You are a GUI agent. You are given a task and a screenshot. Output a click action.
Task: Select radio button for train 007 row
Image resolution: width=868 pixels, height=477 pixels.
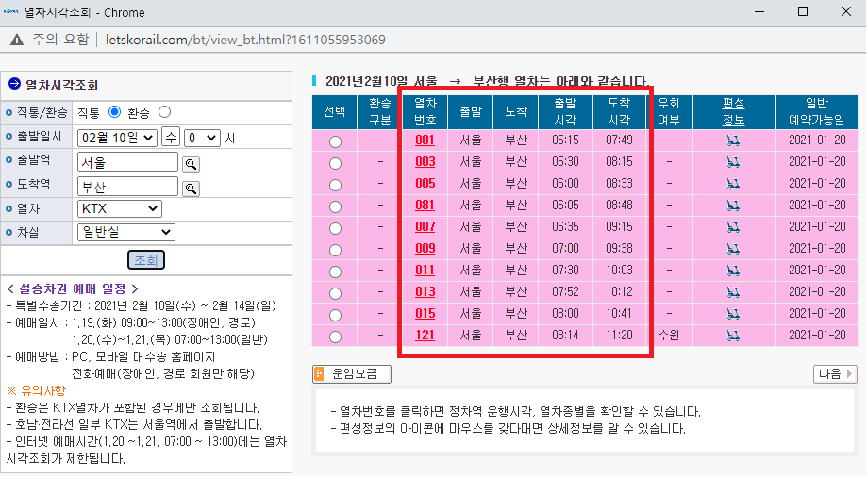tap(335, 228)
